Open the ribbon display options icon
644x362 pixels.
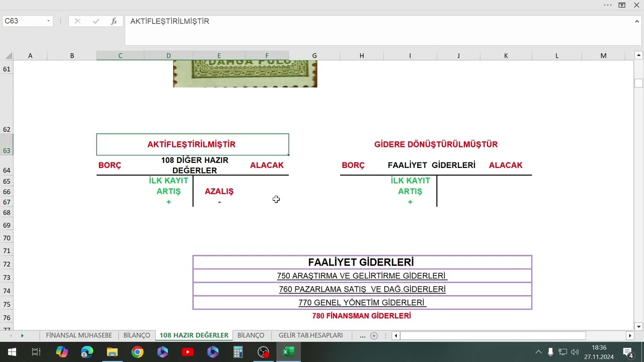(x=622, y=5)
